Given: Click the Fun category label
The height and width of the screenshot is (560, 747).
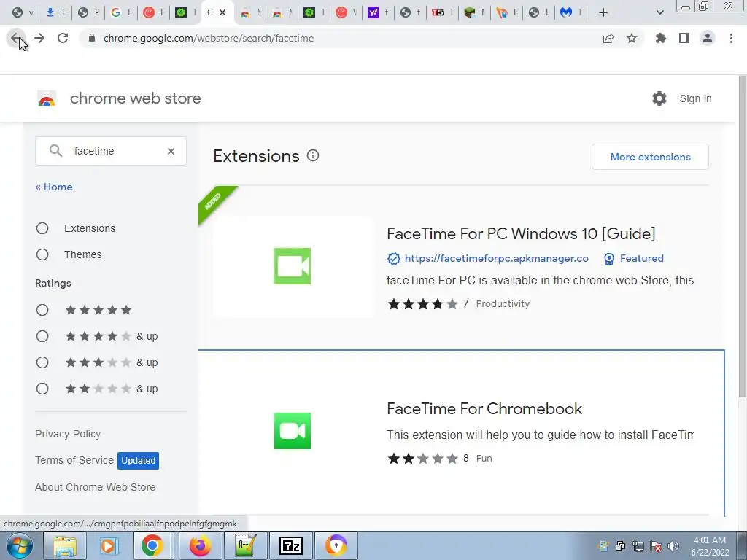Looking at the screenshot, I should click(484, 458).
